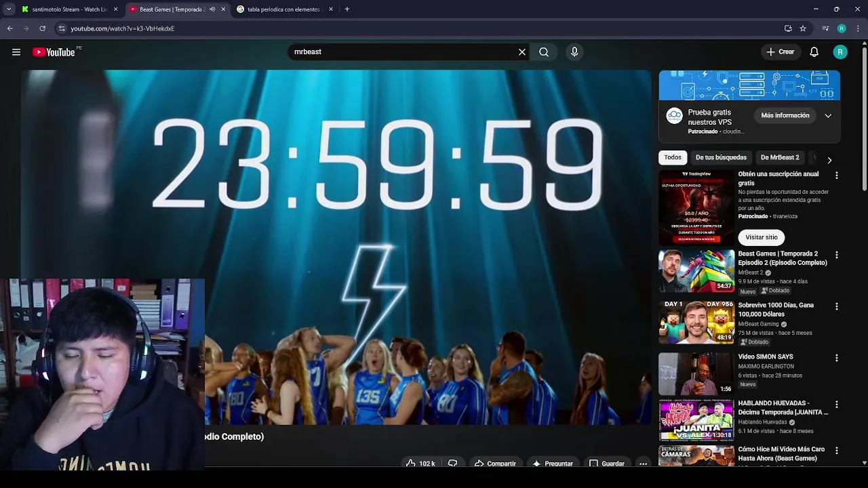The image size is (868, 488).
Task: Mute audio icon on Beast Games tab
Action: click(x=213, y=9)
